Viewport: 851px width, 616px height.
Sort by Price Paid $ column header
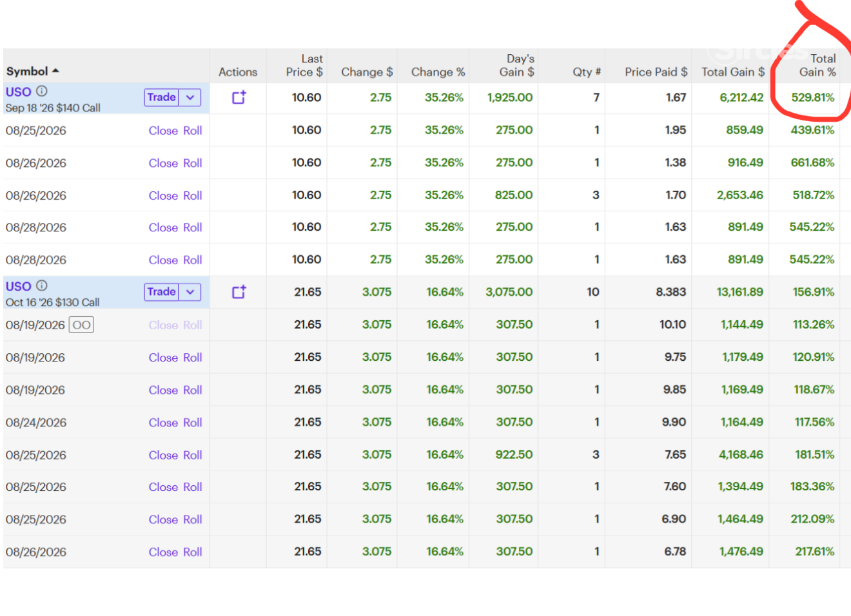[x=656, y=72]
